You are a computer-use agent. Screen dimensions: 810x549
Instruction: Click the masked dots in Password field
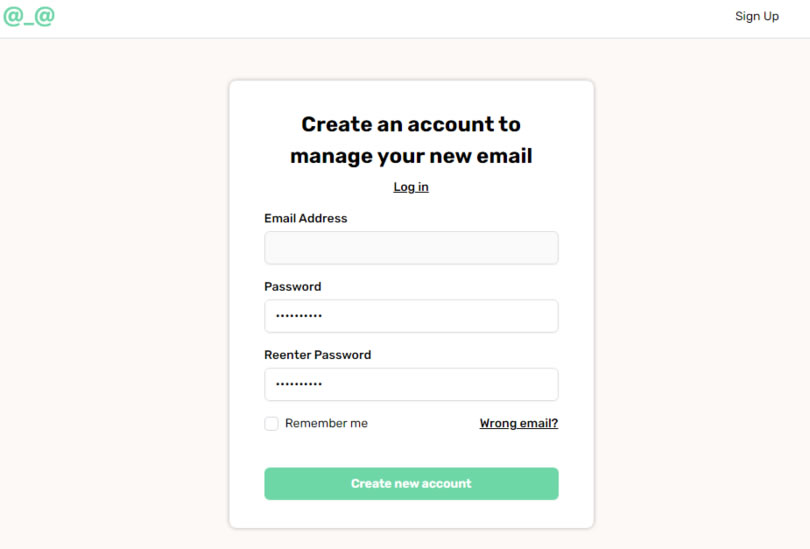(x=299, y=316)
